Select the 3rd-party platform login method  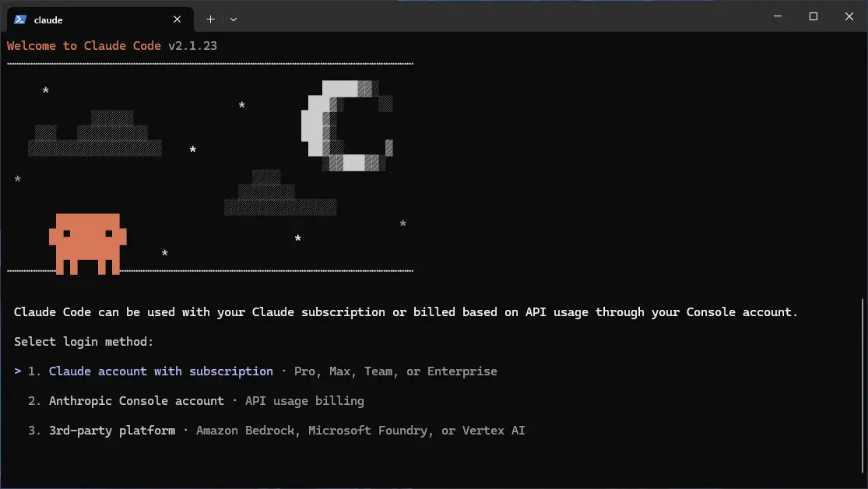coord(111,430)
